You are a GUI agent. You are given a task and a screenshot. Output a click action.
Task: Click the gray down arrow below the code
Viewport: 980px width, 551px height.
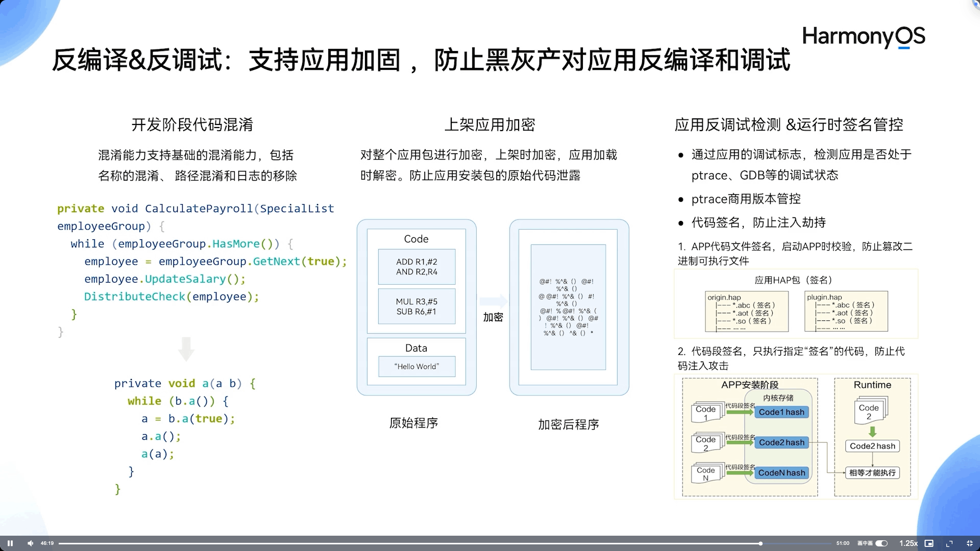click(x=186, y=349)
